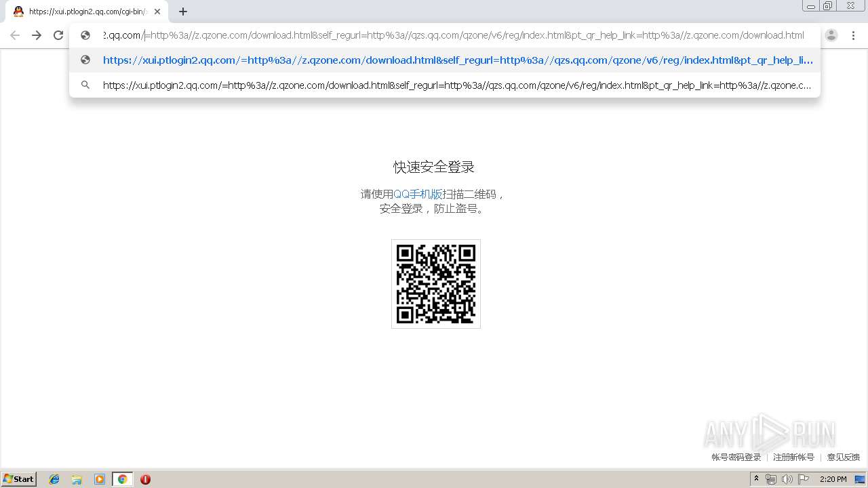Switch to Chrome taskbar button
This screenshot has width=868, height=488.
click(x=123, y=479)
